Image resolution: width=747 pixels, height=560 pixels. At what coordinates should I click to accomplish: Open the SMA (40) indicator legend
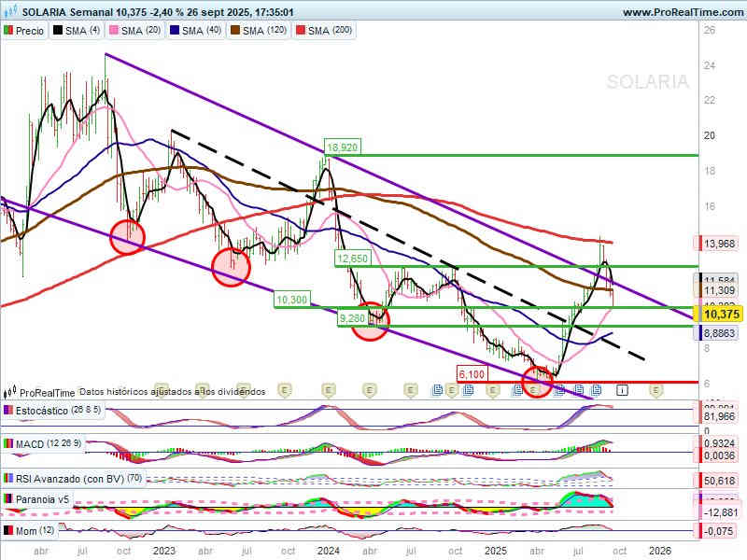point(196,31)
